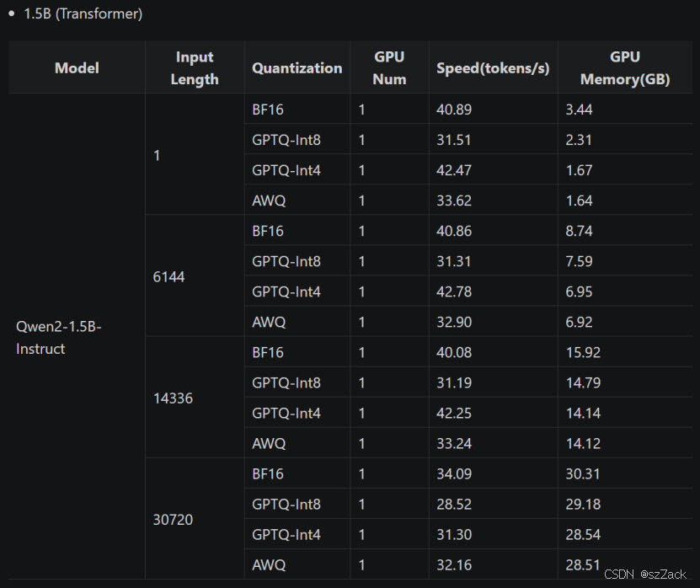
Task: Select speed value "32.90"
Action: point(454,322)
